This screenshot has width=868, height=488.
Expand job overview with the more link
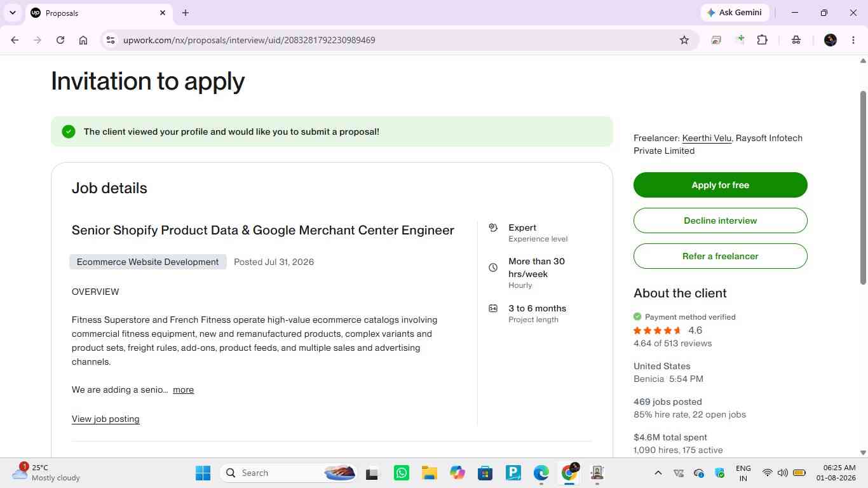[x=183, y=390]
